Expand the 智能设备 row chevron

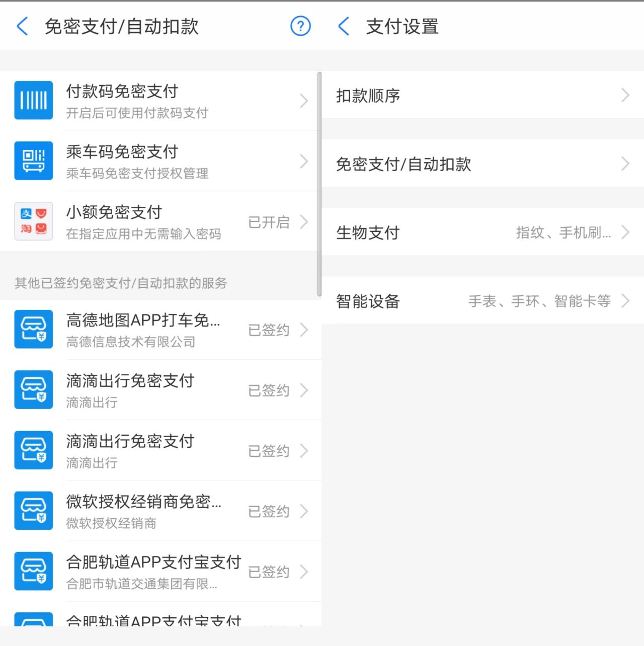[x=625, y=301]
